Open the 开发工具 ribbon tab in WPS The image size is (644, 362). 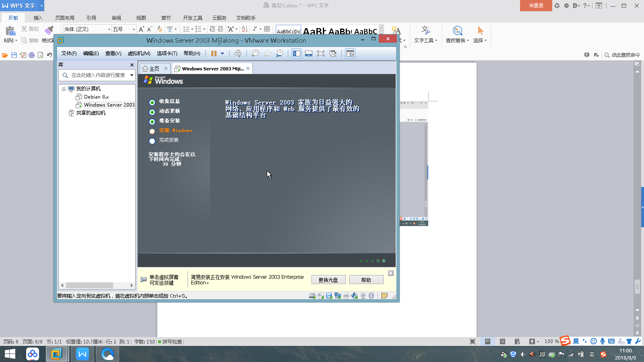pyautogui.click(x=193, y=18)
